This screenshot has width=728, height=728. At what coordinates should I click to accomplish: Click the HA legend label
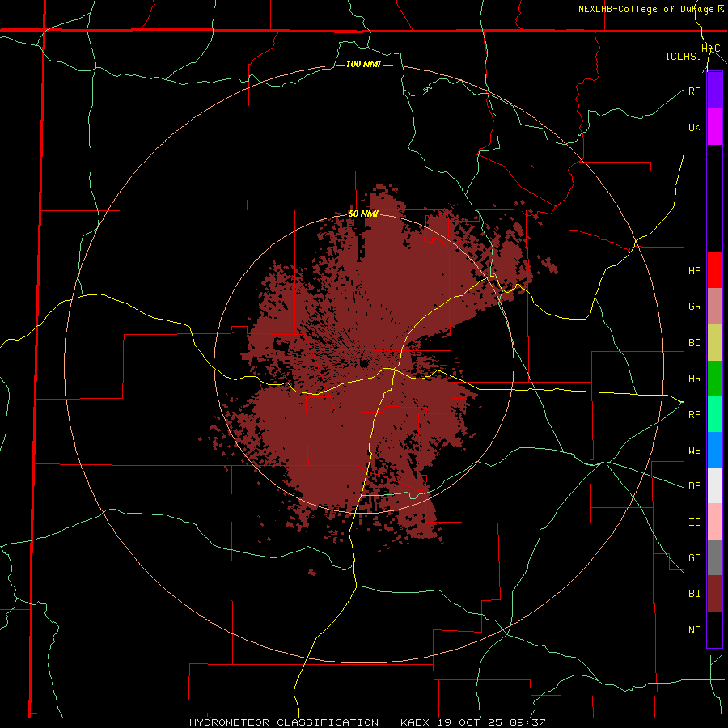click(x=694, y=271)
